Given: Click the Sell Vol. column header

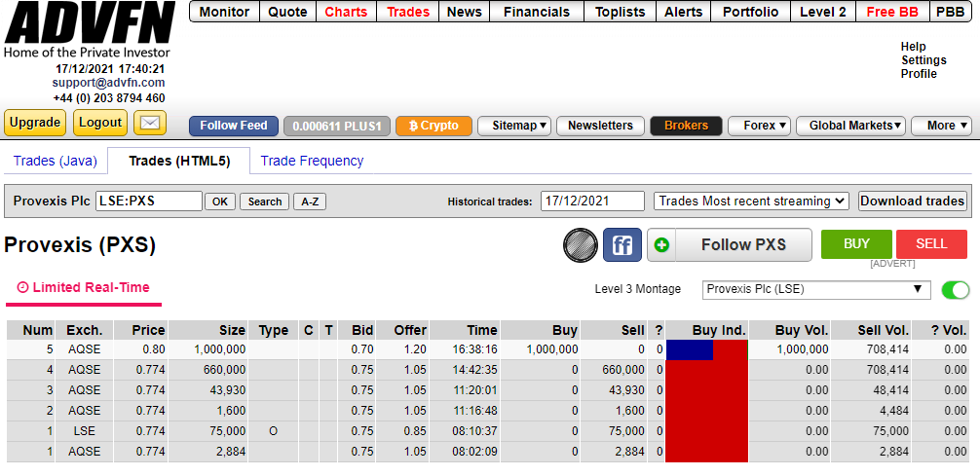Looking at the screenshot, I should pyautogui.click(x=871, y=330).
